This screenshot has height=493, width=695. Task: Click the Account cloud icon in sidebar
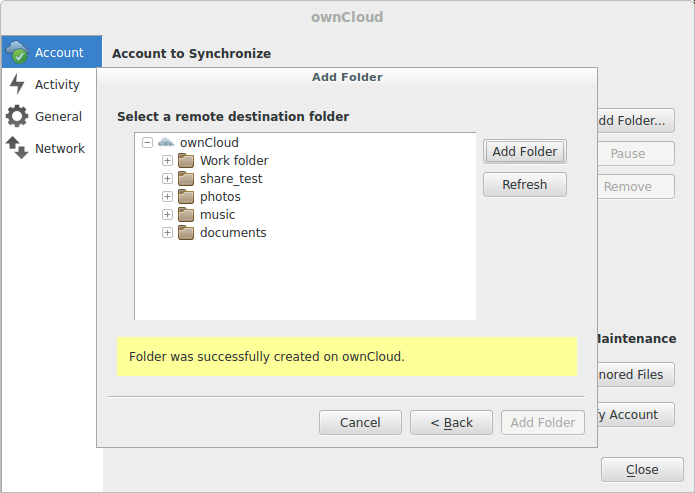click(x=17, y=52)
